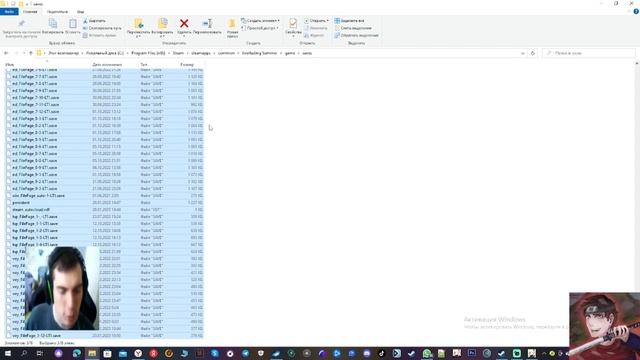Click the Снять выделение (Select none) command
Screen dimensions: 640x360
click(353, 28)
